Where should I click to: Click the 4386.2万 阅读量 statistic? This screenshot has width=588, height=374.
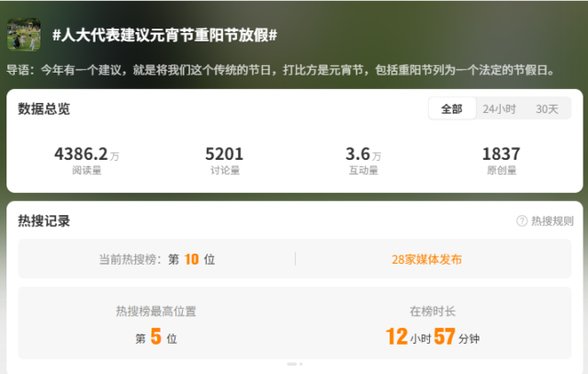(x=86, y=160)
